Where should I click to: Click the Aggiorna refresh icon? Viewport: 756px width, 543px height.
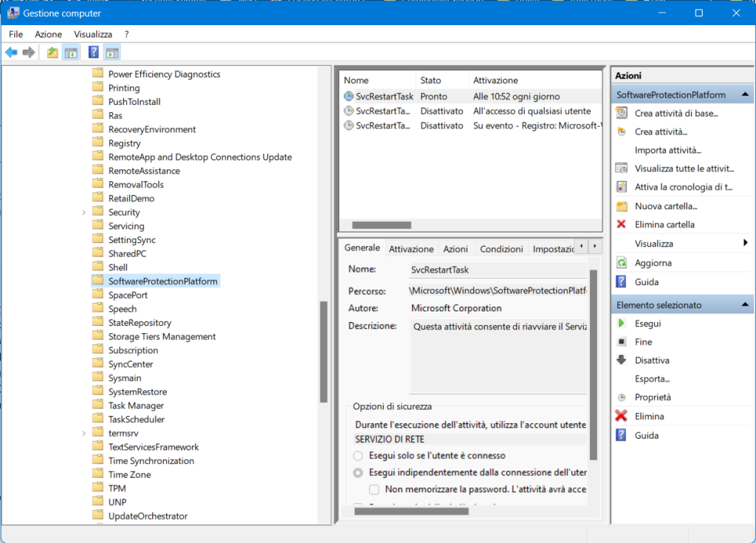click(621, 263)
